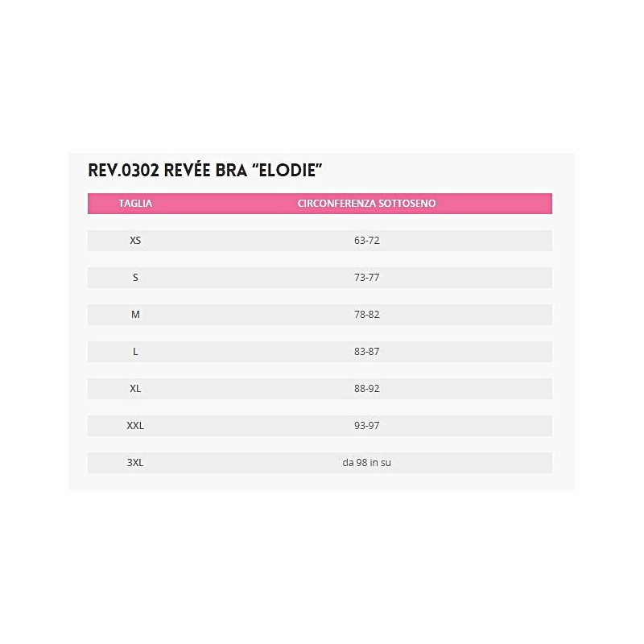Click the CIRCONFERENZA SOTTOSENO column header
644x644 pixels.
(x=366, y=204)
